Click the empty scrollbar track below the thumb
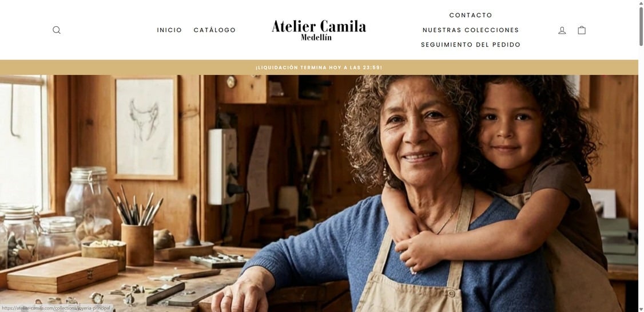The width and height of the screenshot is (644, 312). (641, 177)
